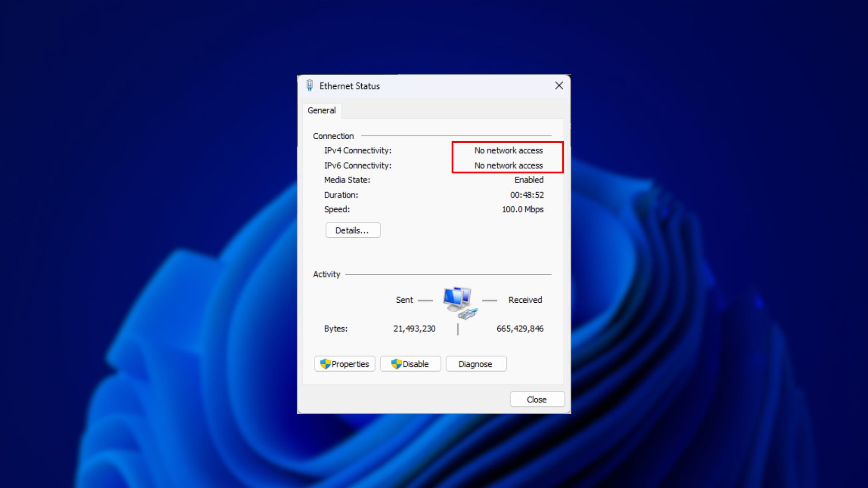Click the shield icon on Disable button

click(396, 364)
